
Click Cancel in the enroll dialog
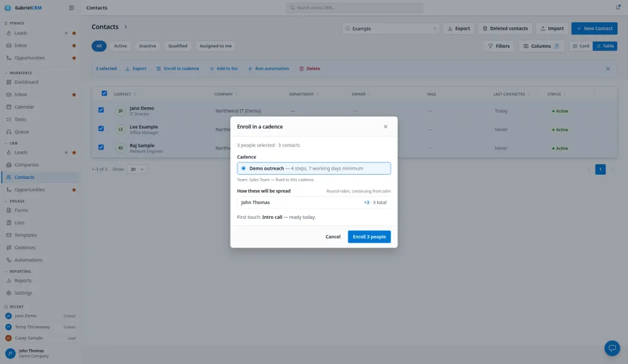(x=333, y=237)
